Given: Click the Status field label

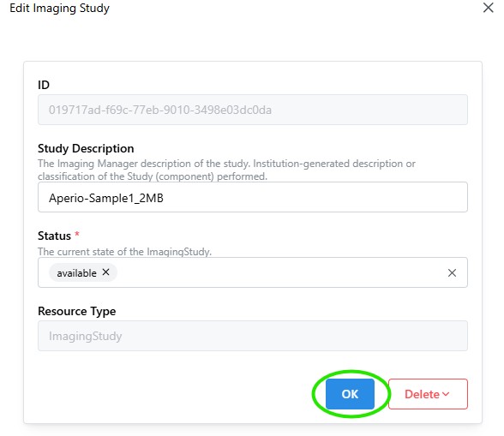Looking at the screenshot, I should pos(54,236).
